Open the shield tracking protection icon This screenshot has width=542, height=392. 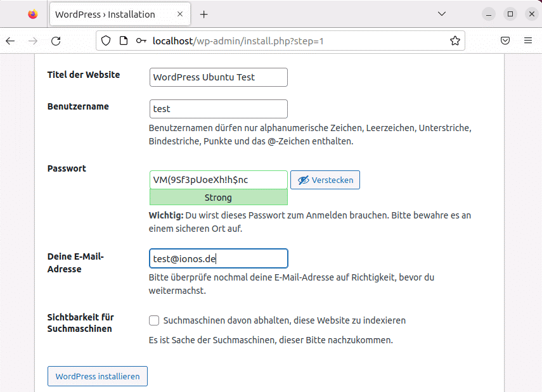pyautogui.click(x=106, y=41)
